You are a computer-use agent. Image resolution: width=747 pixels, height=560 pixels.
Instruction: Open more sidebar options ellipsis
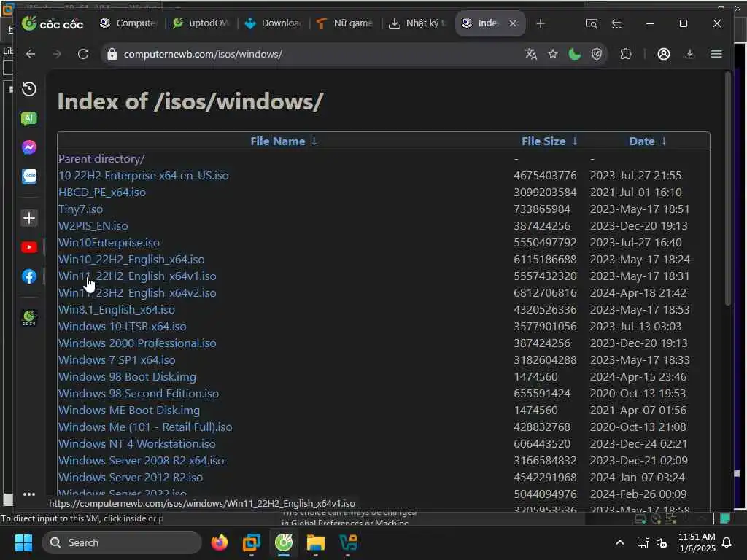click(29, 494)
